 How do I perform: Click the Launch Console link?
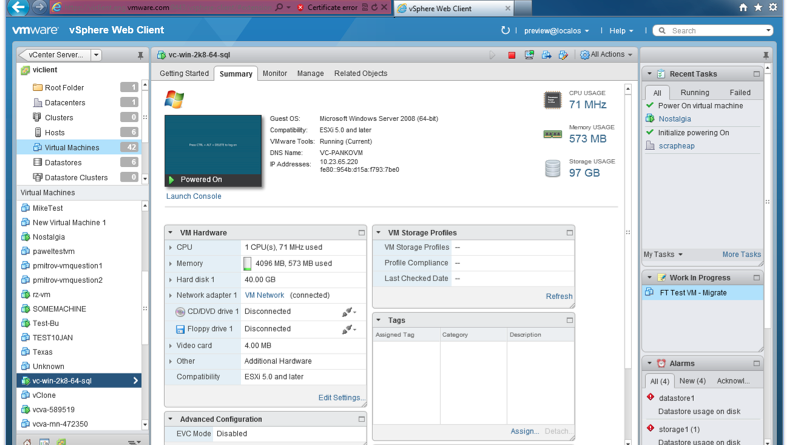pos(194,196)
